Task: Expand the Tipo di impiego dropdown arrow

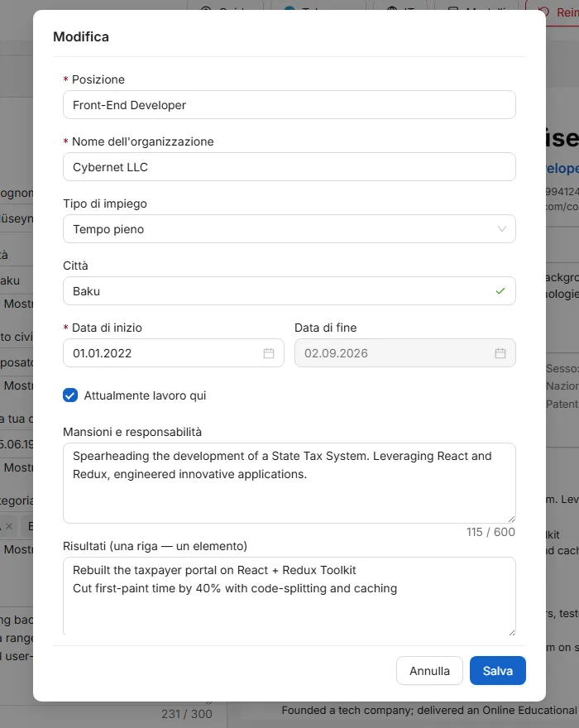Action: tap(501, 229)
